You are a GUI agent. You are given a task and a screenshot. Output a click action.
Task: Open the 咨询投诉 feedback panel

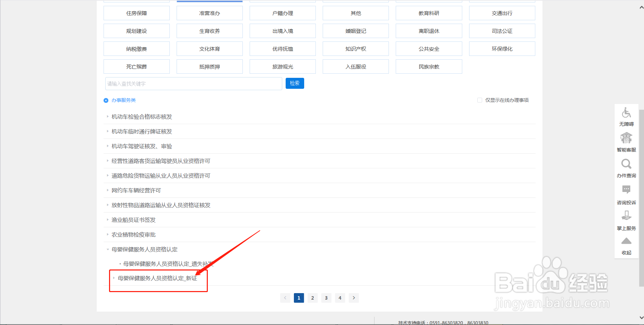coord(626,193)
